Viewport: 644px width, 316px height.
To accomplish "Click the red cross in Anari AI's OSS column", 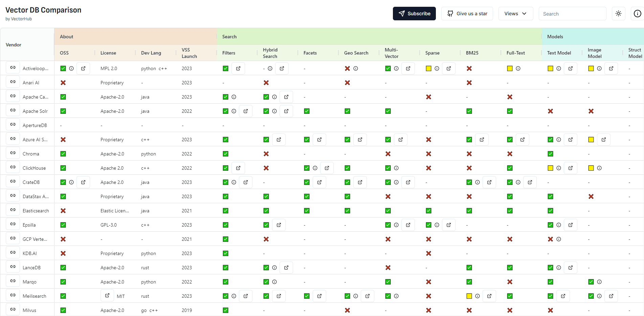I will [63, 82].
